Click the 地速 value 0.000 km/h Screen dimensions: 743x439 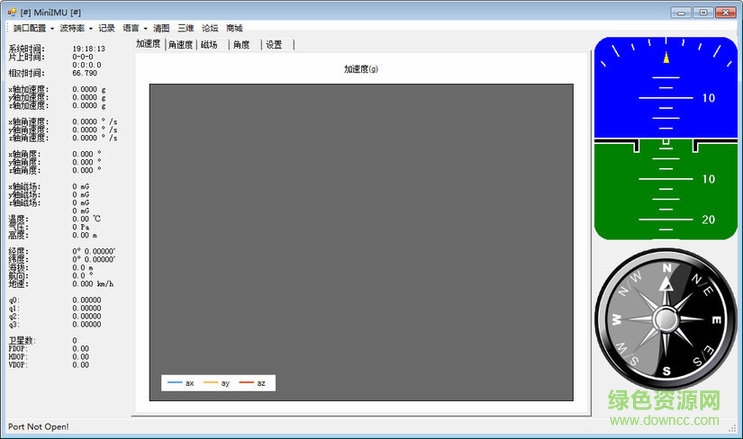93,284
